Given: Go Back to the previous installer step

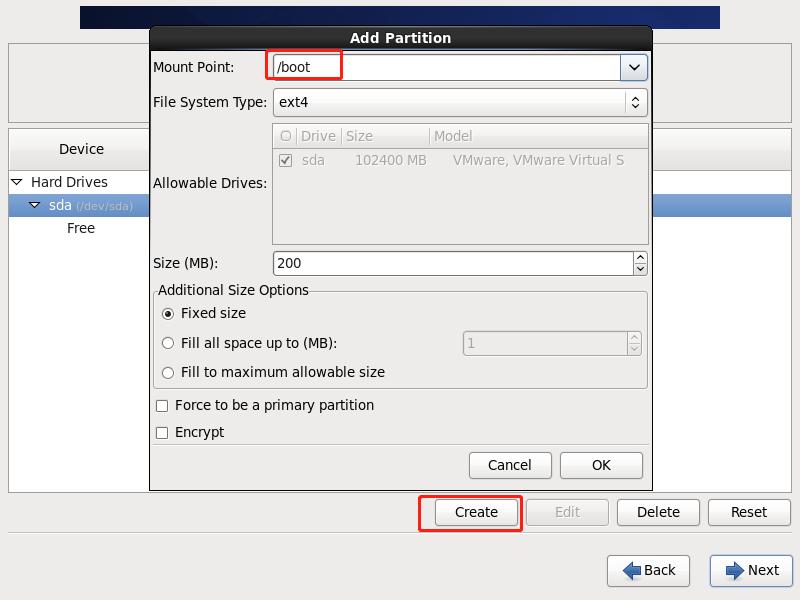Looking at the screenshot, I should tap(648, 570).
